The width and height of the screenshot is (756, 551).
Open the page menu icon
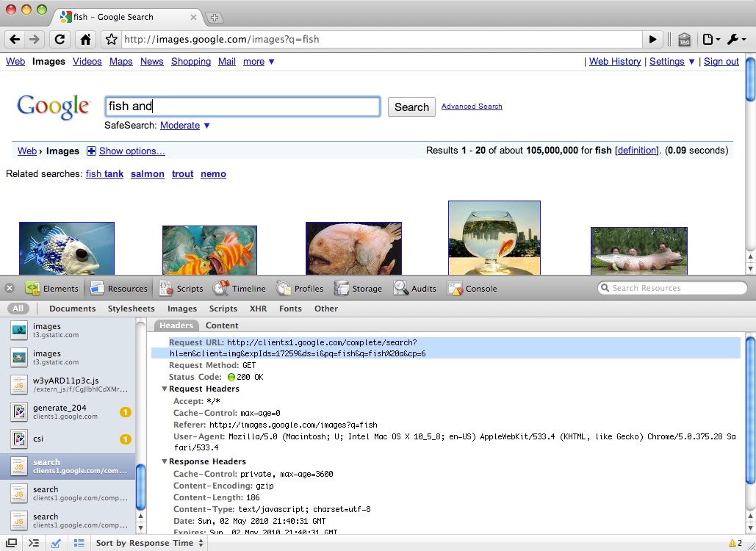(711, 39)
